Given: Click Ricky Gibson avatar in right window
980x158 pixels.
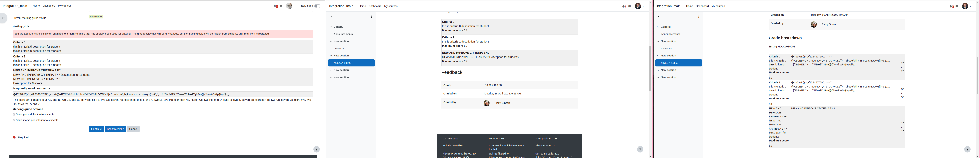Looking at the screenshot, I should click(814, 24).
